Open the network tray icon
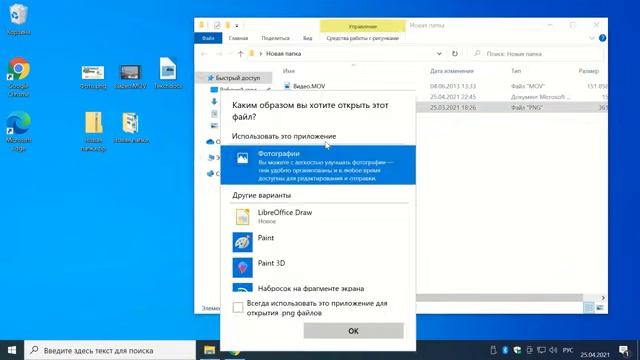640x360 pixels. 541,350
